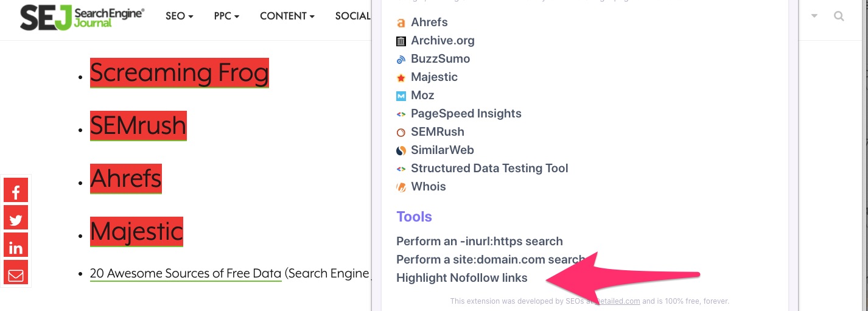Click the dropdown arrow beside search icon
868x311 pixels.
point(814,16)
